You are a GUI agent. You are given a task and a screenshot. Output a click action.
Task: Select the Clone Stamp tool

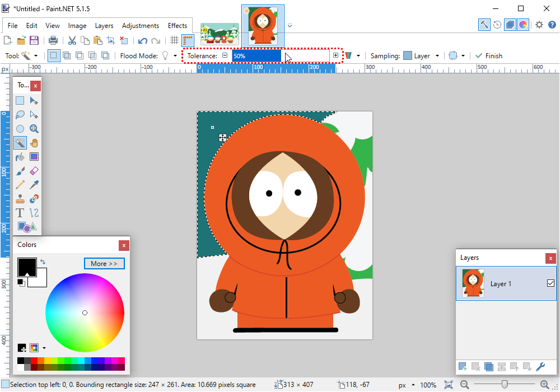click(20, 198)
